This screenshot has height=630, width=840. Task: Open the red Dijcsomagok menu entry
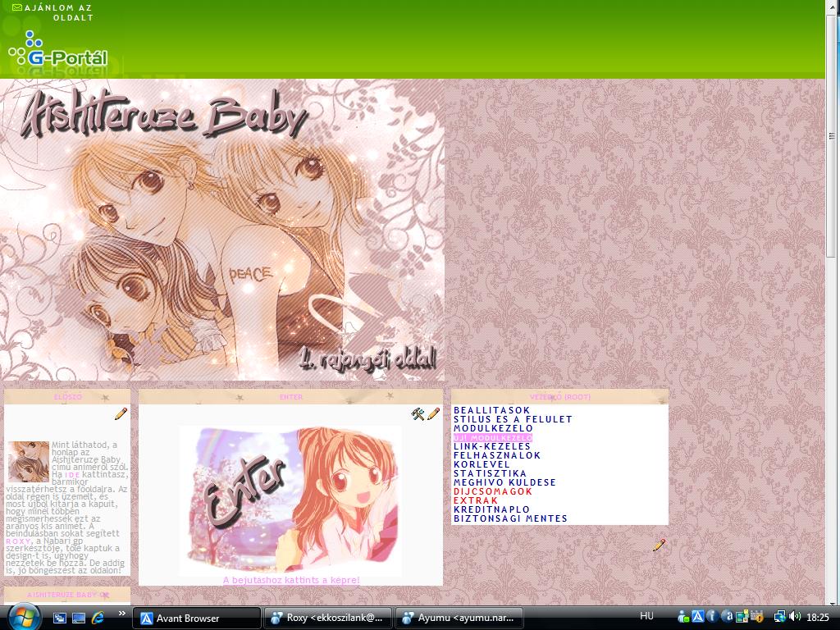point(493,492)
